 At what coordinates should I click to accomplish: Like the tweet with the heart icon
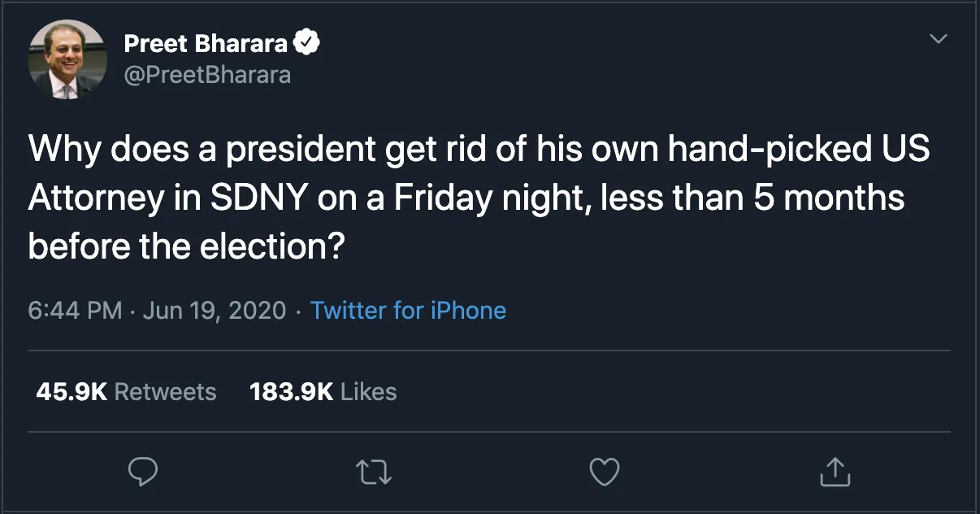coord(605,471)
